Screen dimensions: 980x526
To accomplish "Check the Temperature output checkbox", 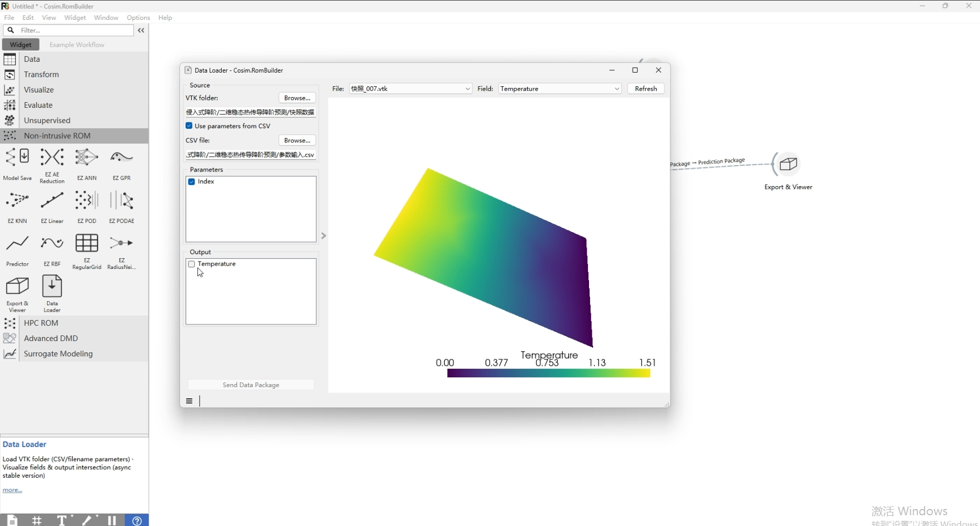I will point(192,264).
